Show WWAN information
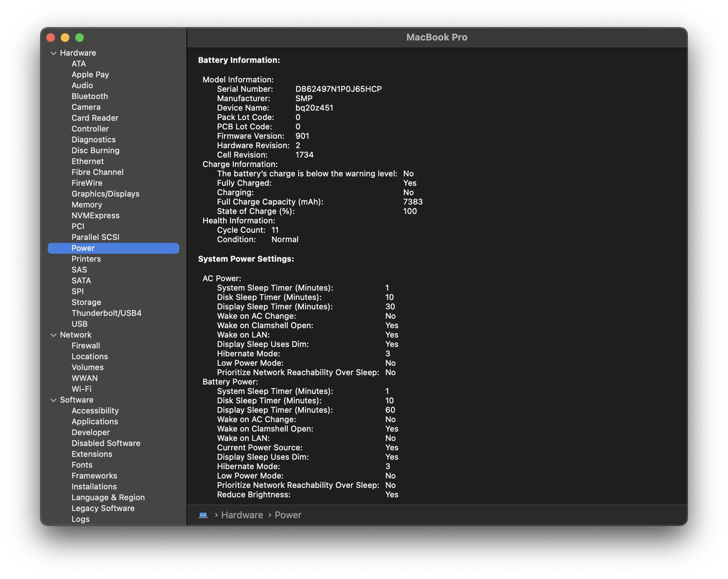Screen dimensions: 728x579 click(x=84, y=378)
